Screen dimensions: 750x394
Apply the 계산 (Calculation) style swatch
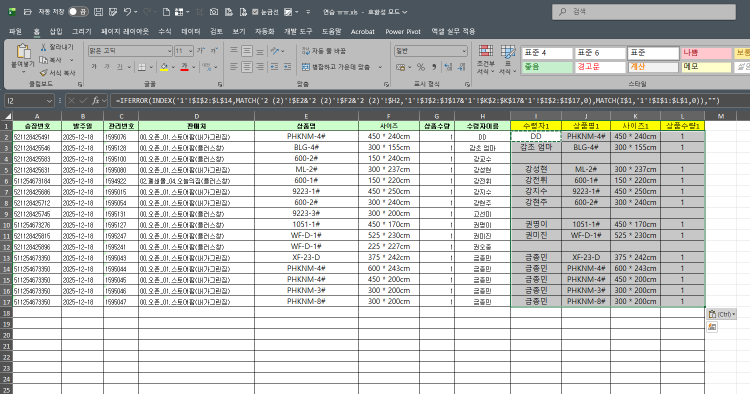653,67
